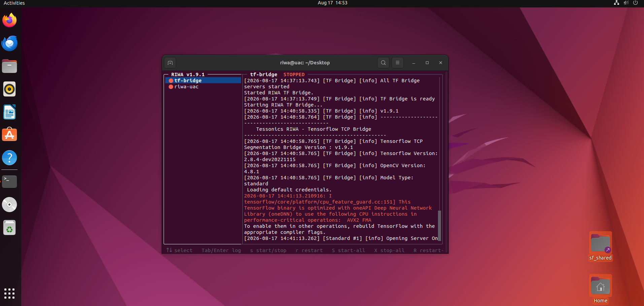Screen dimensions: 644x306
Task: Click the 'RIWA v1.9.1' panel title
Action: (x=188, y=74)
